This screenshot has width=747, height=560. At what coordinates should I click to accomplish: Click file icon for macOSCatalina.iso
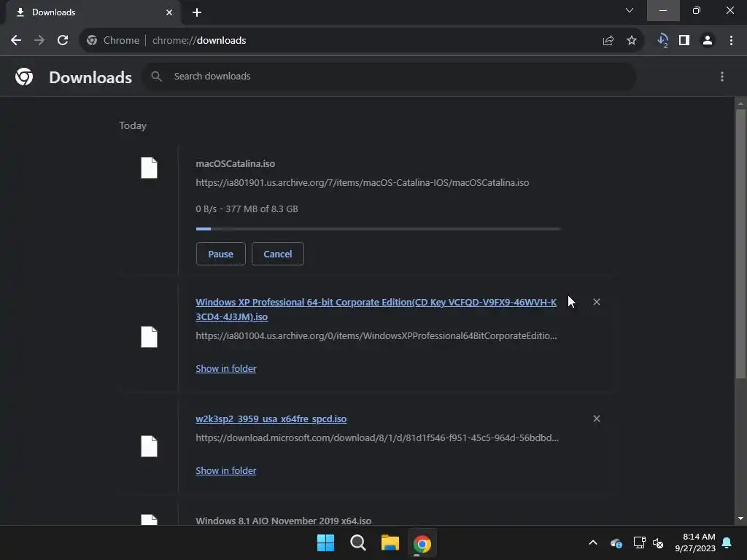pyautogui.click(x=149, y=168)
